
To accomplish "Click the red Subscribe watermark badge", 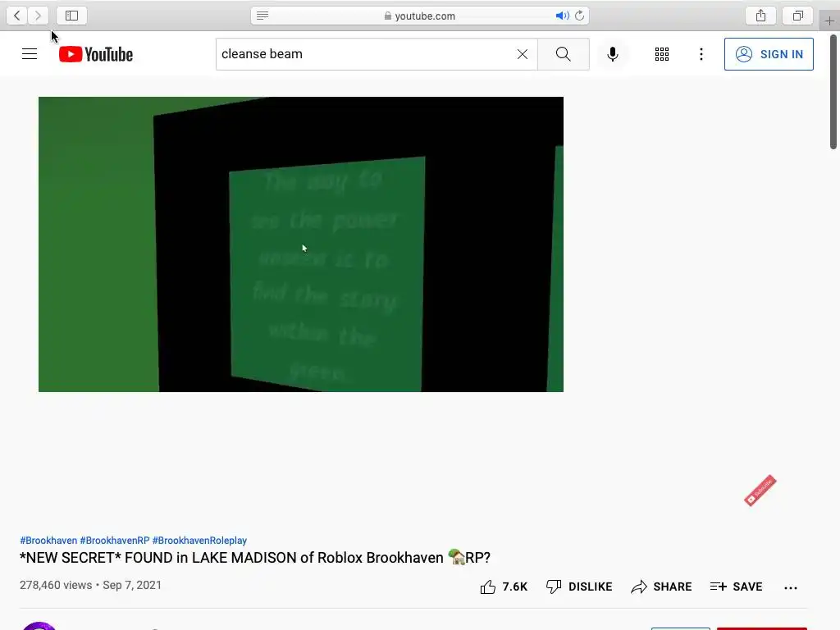I will coord(760,491).
